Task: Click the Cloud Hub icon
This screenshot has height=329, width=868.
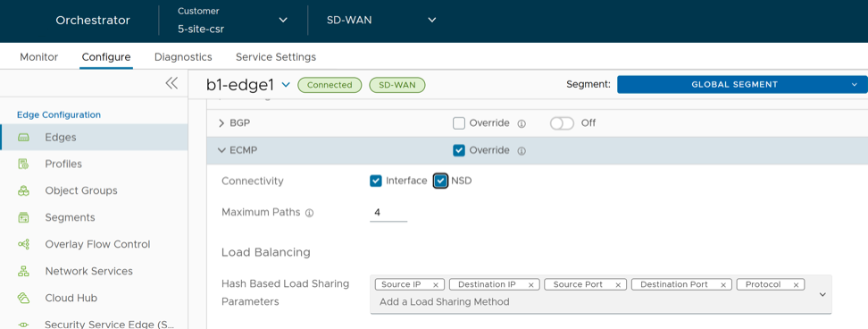Action: [23, 298]
